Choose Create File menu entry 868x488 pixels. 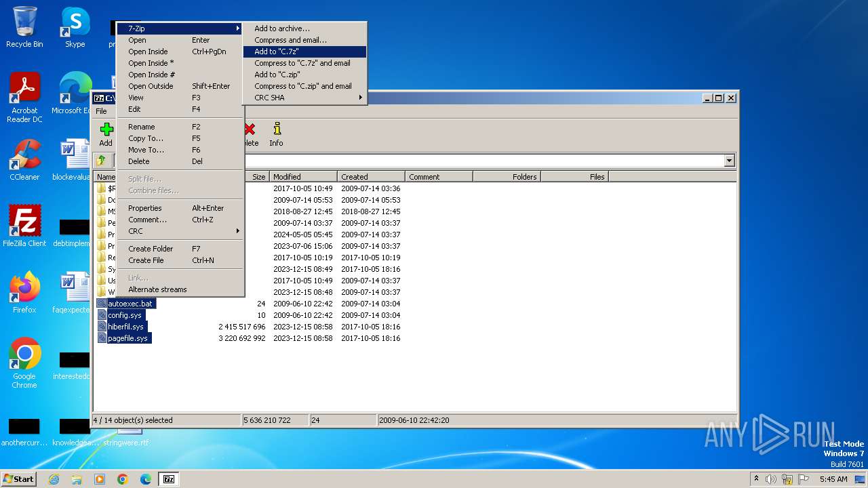[180, 260]
